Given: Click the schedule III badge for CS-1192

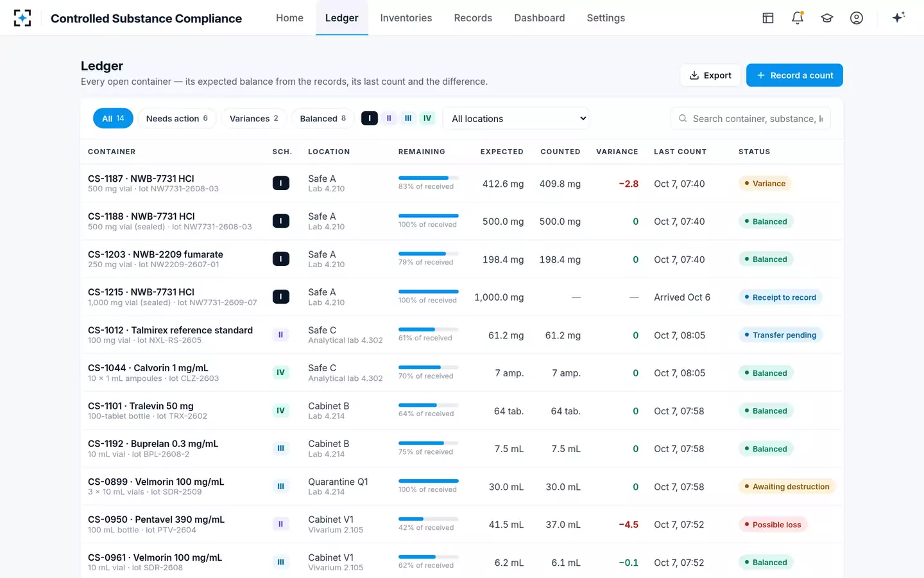Looking at the screenshot, I should tap(281, 448).
